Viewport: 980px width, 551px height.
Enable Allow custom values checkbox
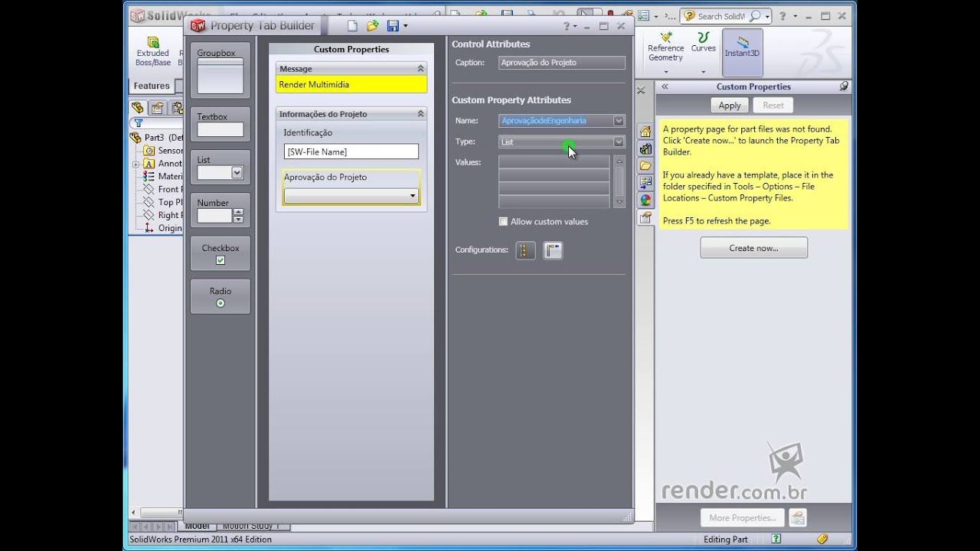pos(503,222)
